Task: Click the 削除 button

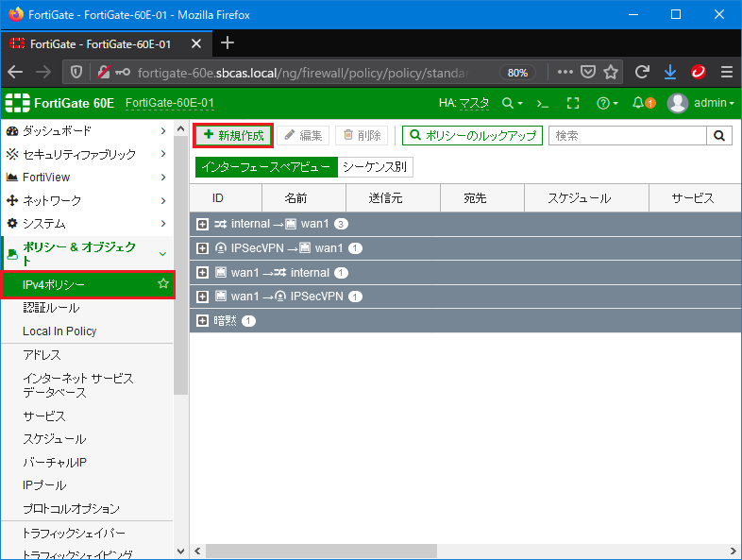Action: (362, 136)
